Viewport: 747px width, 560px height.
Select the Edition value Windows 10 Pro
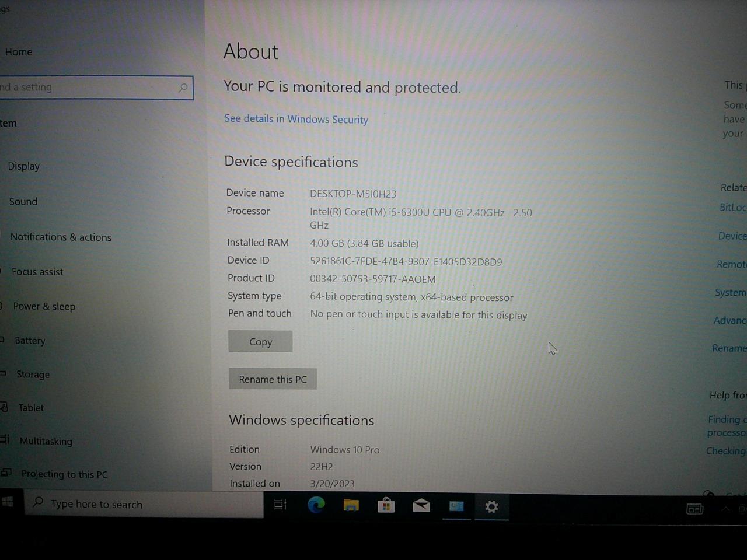pos(345,450)
